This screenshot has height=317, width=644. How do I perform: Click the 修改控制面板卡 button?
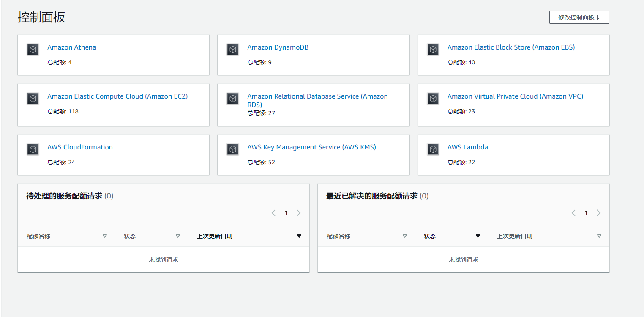tap(579, 17)
